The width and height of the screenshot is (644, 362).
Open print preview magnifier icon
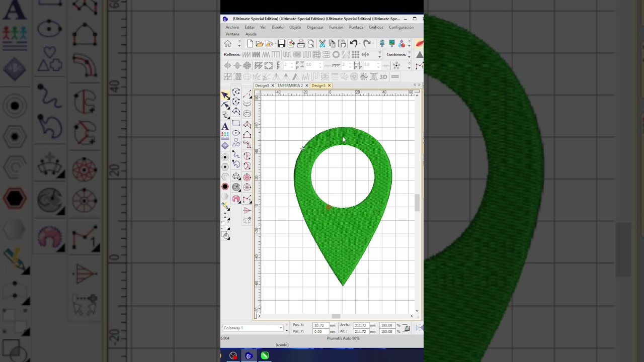(x=311, y=44)
